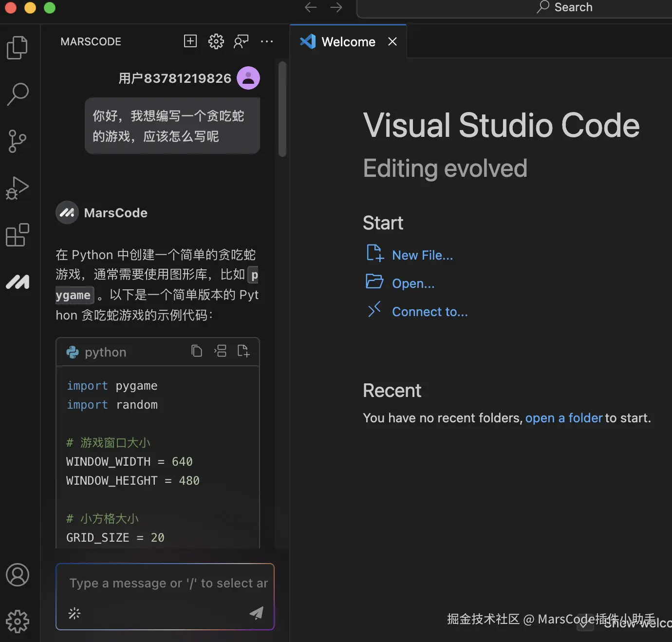Open MarsCode settings gear in panel header

216,41
